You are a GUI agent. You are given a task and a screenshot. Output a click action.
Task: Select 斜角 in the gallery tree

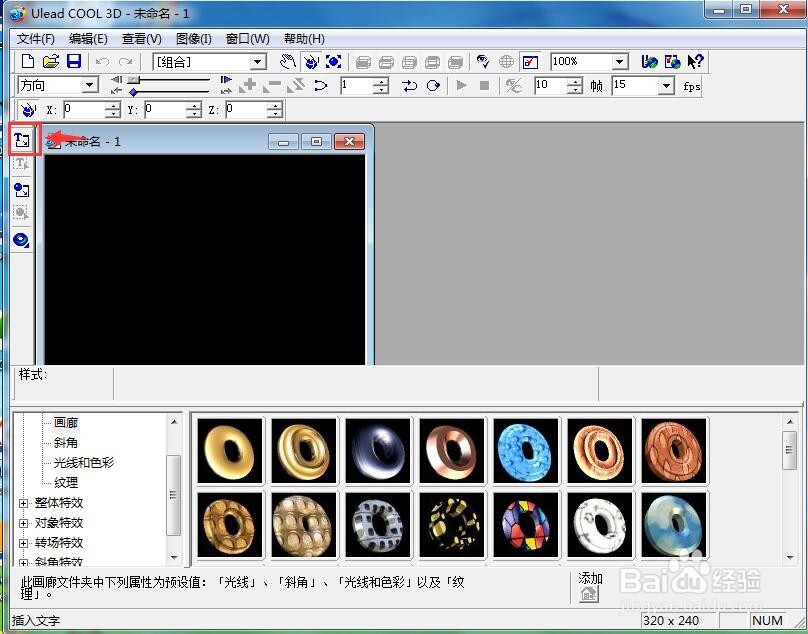(66, 443)
